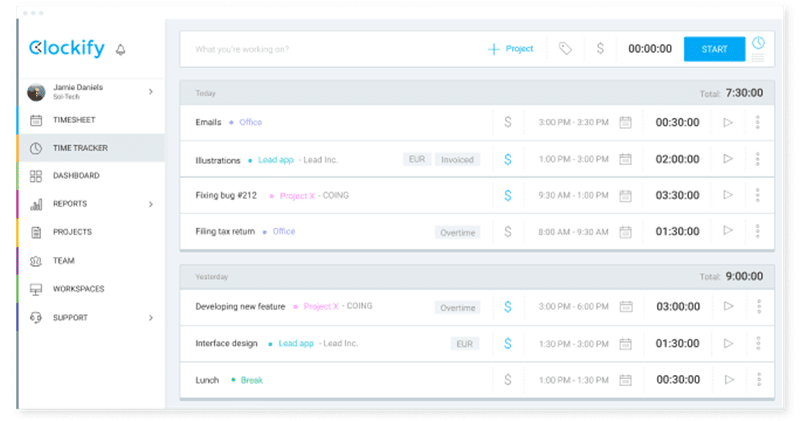This screenshot has width=800, height=421.
Task: Click the Office project on Emails entry
Action: 251,122
